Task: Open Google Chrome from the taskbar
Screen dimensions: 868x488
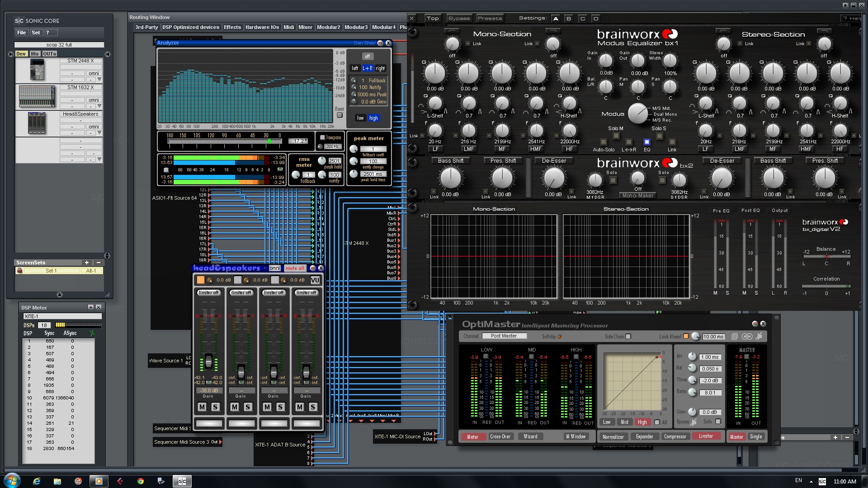Action: (141, 481)
